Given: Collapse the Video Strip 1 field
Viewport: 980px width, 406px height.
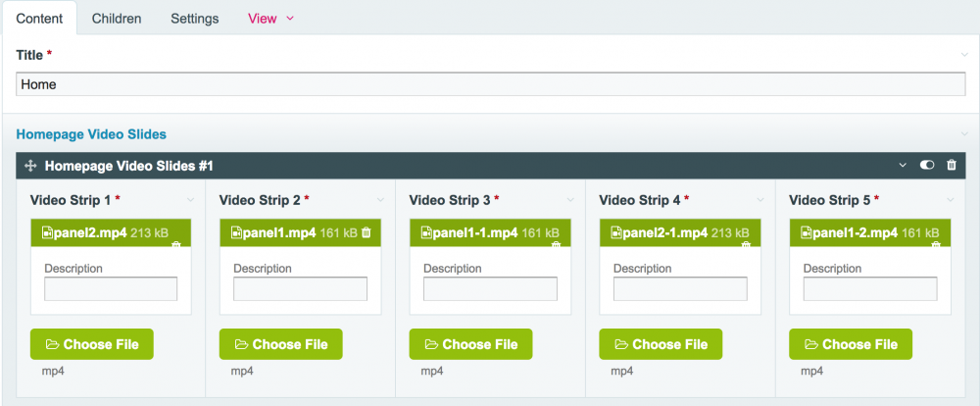Looking at the screenshot, I should (x=190, y=200).
